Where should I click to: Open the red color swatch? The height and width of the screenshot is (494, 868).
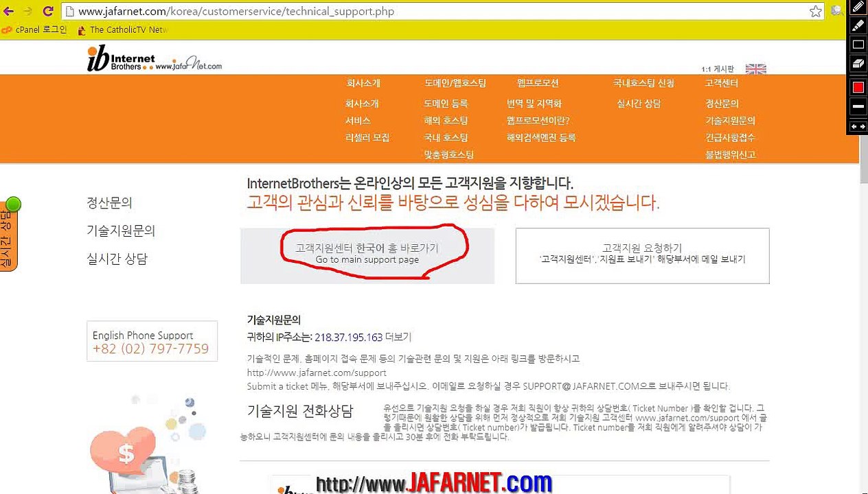(858, 87)
